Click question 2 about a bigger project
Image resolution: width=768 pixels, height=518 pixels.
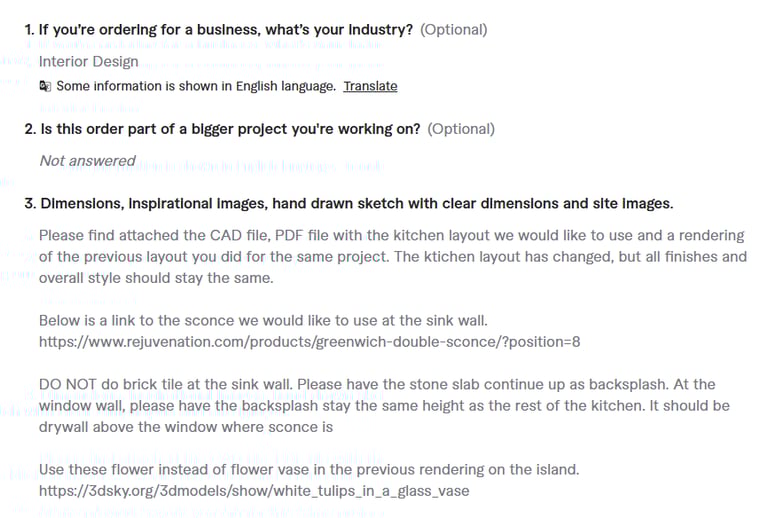click(222, 129)
